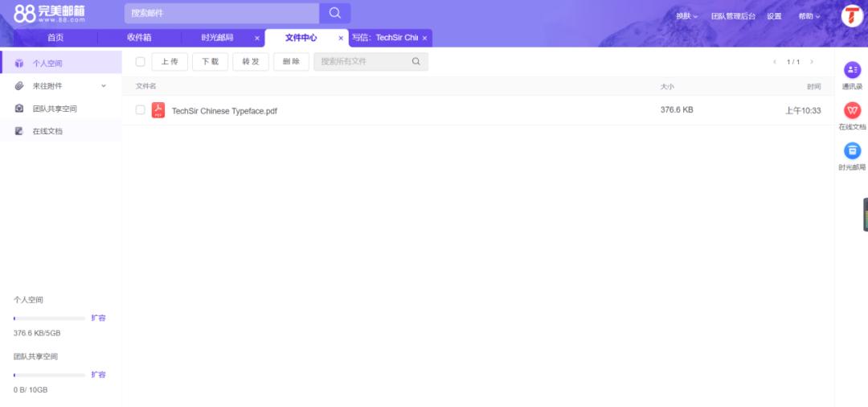Viewport: 868px width, 407px height.
Task: Click the 376.6 KB/5GB usage text
Action: click(x=37, y=333)
